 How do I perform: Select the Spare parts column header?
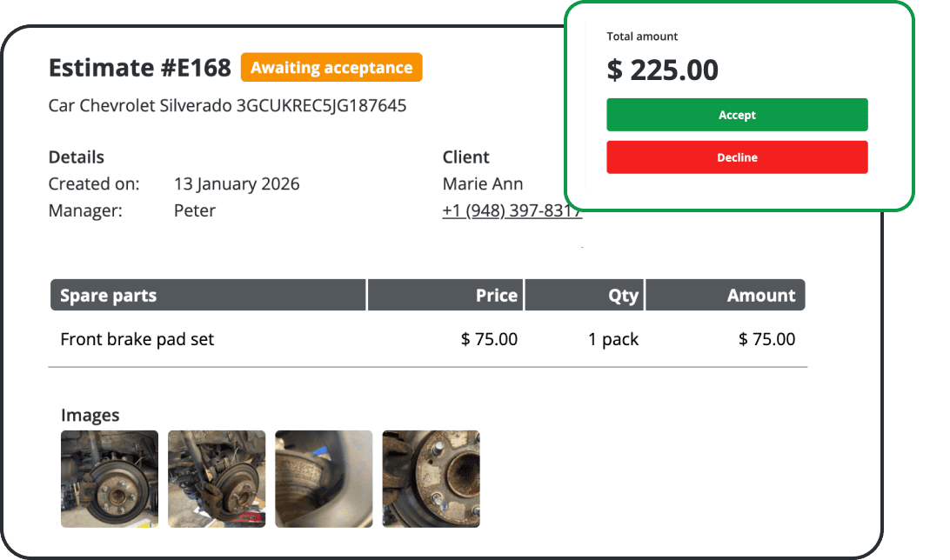[x=107, y=295]
